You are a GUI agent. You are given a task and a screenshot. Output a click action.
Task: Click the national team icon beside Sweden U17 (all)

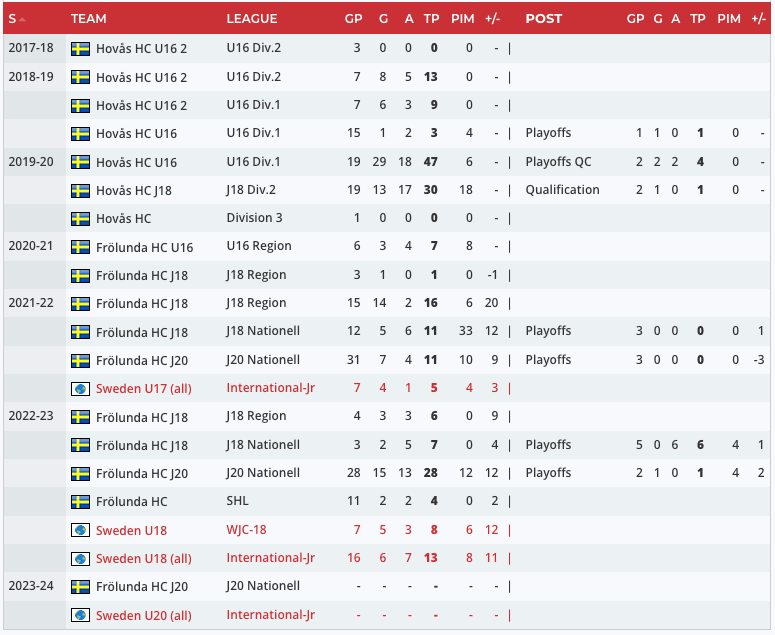[80, 388]
